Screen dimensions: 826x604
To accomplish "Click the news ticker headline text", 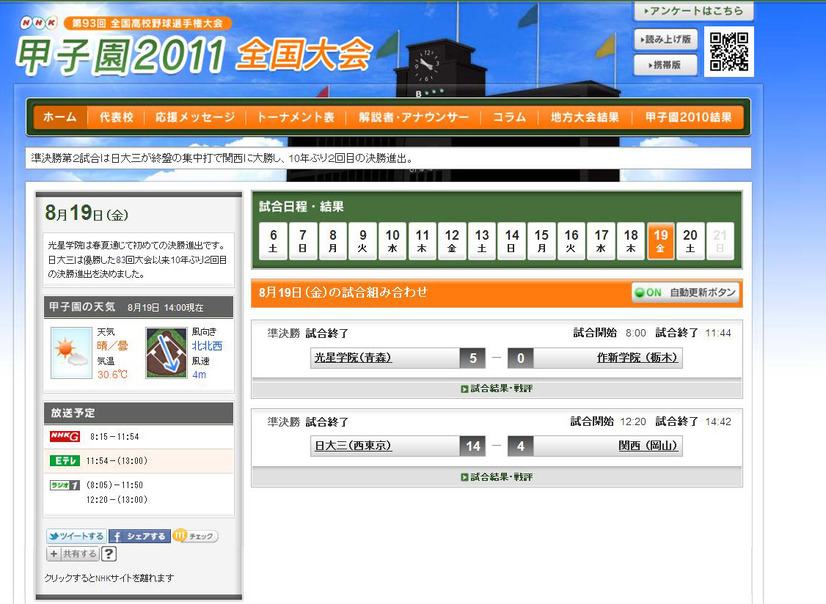I will point(222,159).
